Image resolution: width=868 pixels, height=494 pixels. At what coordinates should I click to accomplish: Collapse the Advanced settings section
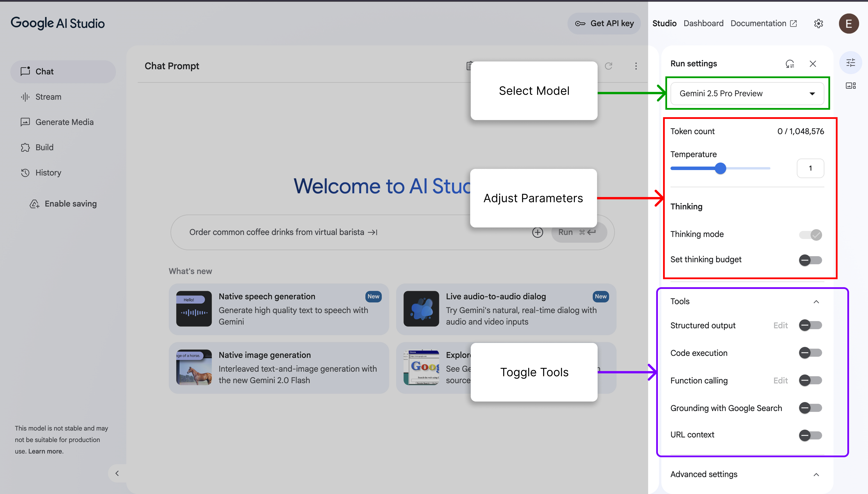click(816, 475)
